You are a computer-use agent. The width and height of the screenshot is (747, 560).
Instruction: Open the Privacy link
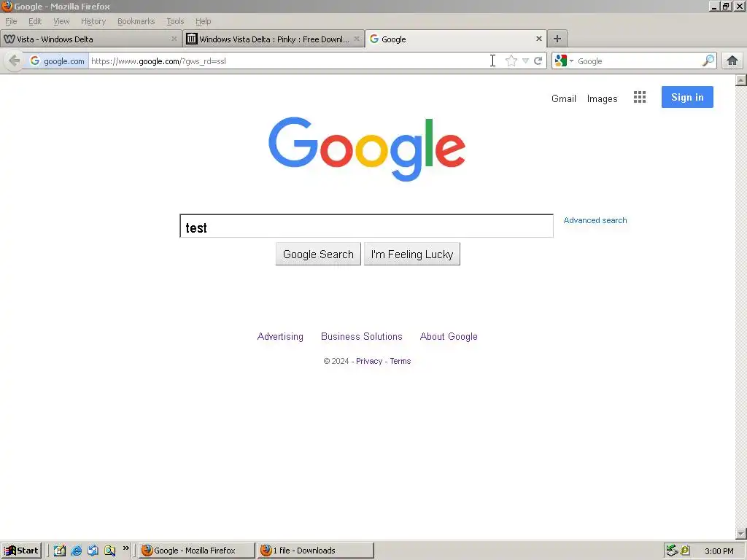pyautogui.click(x=369, y=361)
